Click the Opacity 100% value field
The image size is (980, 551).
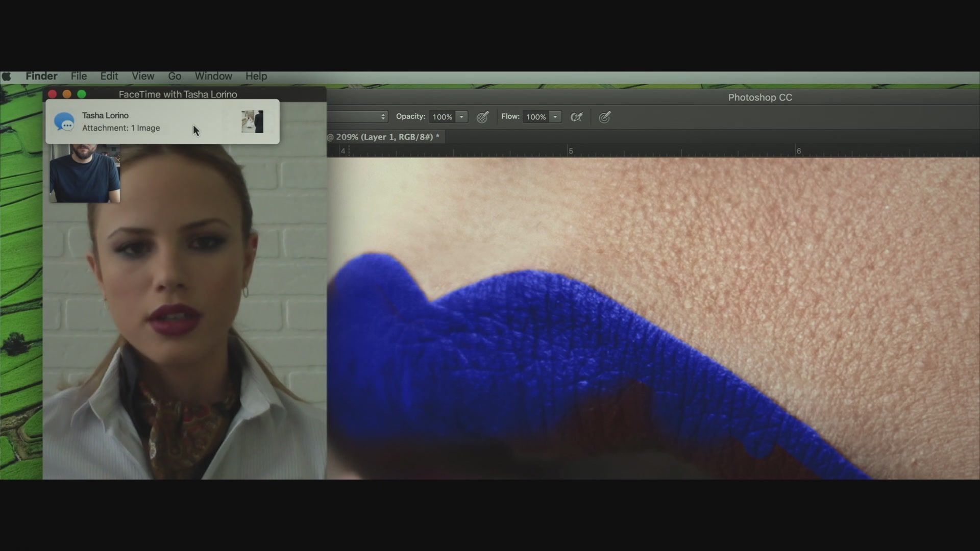point(442,117)
